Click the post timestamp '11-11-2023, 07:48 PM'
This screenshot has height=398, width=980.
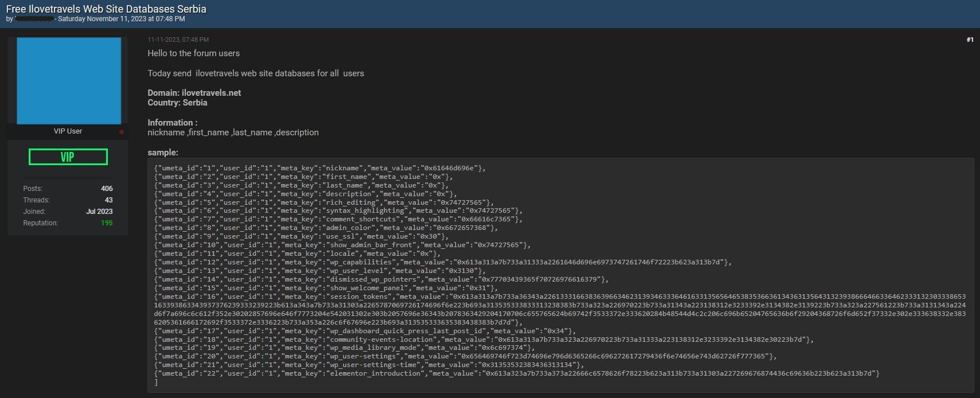click(178, 40)
